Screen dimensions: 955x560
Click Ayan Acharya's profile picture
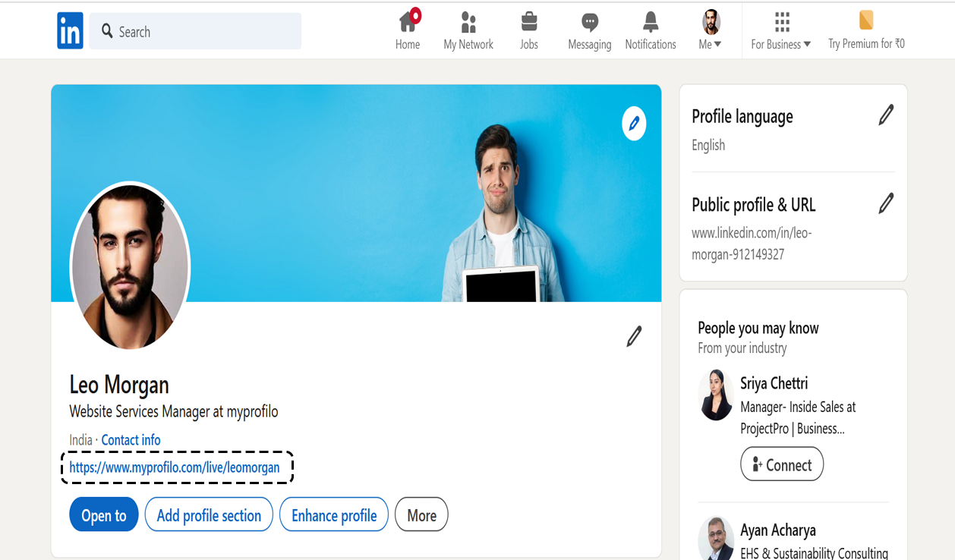coord(716,539)
